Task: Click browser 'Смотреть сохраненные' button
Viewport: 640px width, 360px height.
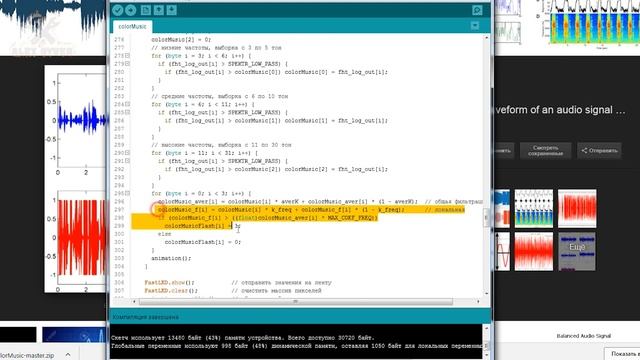Action: [x=545, y=151]
